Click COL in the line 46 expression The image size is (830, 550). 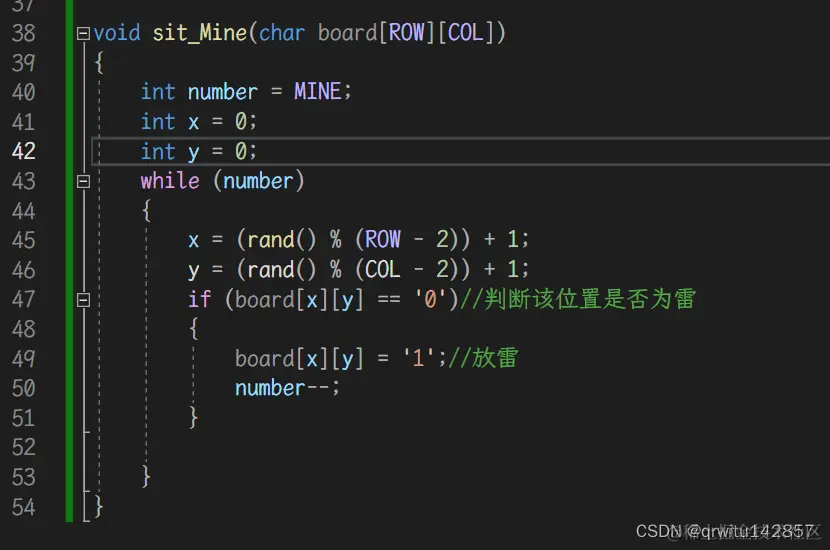pos(383,270)
